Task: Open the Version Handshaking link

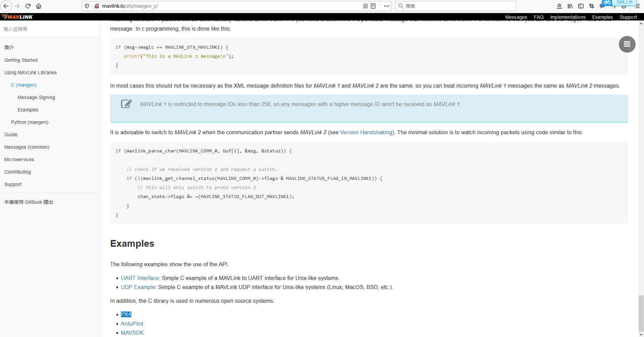Action: point(366,132)
